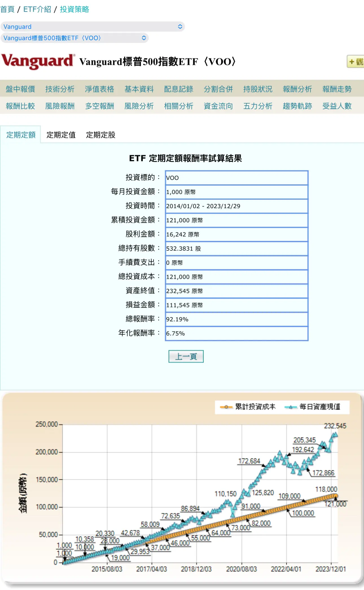Click the 上一頁 back button

(x=186, y=357)
